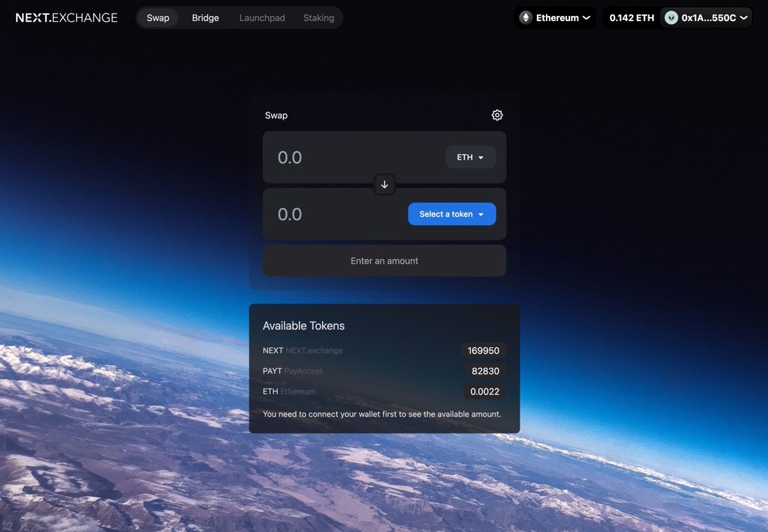This screenshot has width=768, height=532.
Task: Open the ETH token selector
Action: coord(470,157)
